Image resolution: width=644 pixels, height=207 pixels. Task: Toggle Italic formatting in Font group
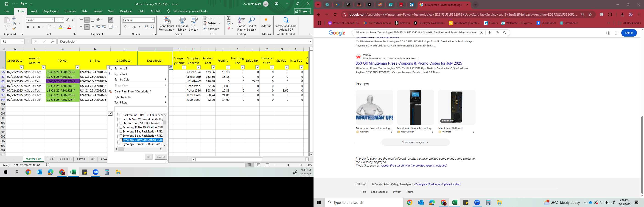pos(34,27)
